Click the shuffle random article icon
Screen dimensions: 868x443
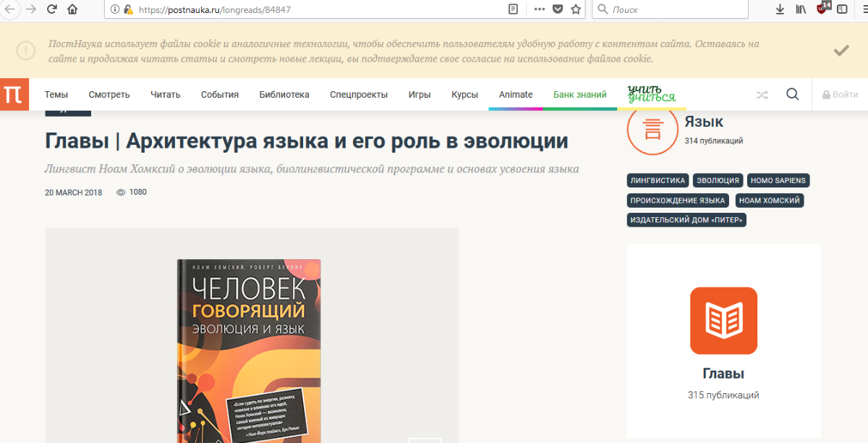click(x=762, y=95)
